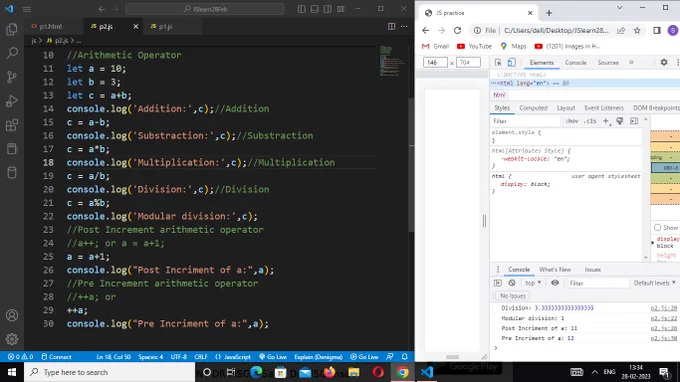680x382 pixels.
Task: Open notifications bell in status bar
Action: pos(405,357)
